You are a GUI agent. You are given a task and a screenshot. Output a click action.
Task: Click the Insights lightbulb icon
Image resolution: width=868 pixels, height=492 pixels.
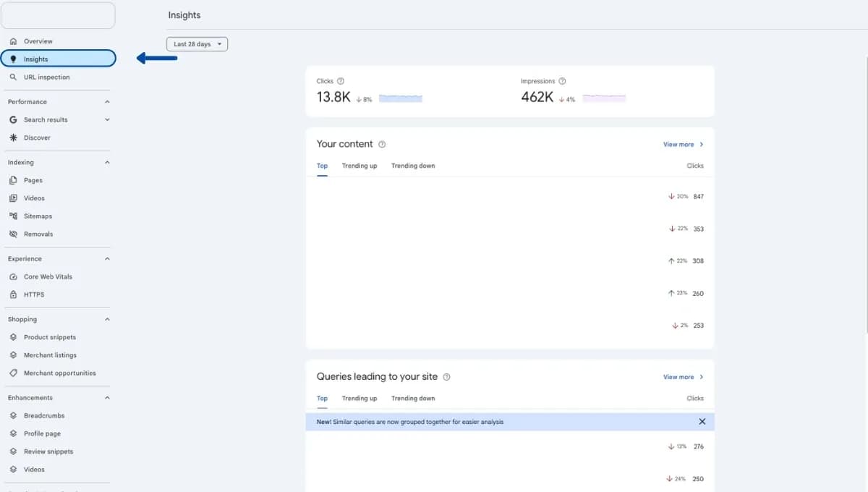(x=13, y=59)
